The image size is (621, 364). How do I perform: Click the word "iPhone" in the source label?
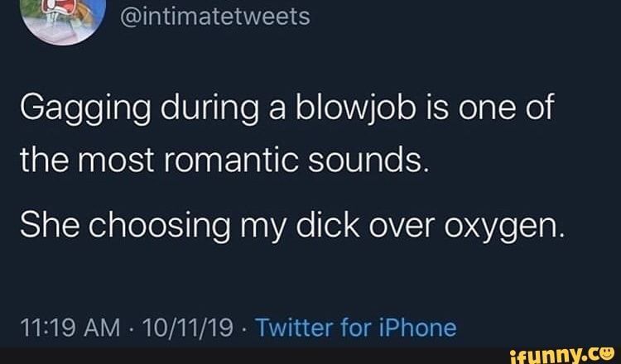point(418,328)
